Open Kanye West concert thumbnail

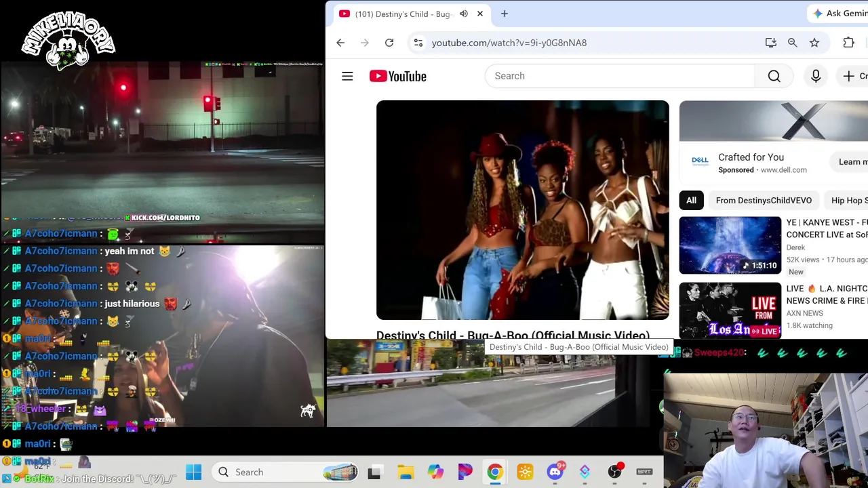pyautogui.click(x=730, y=245)
